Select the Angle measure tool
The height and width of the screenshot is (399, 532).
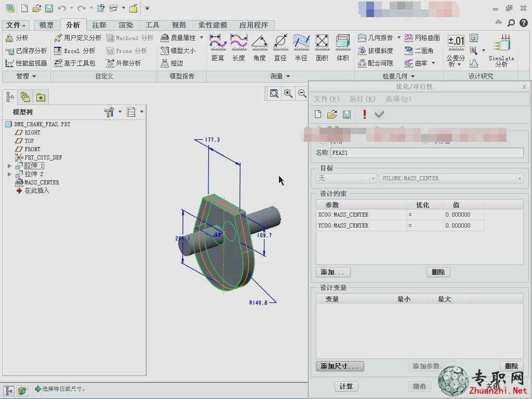click(x=260, y=48)
